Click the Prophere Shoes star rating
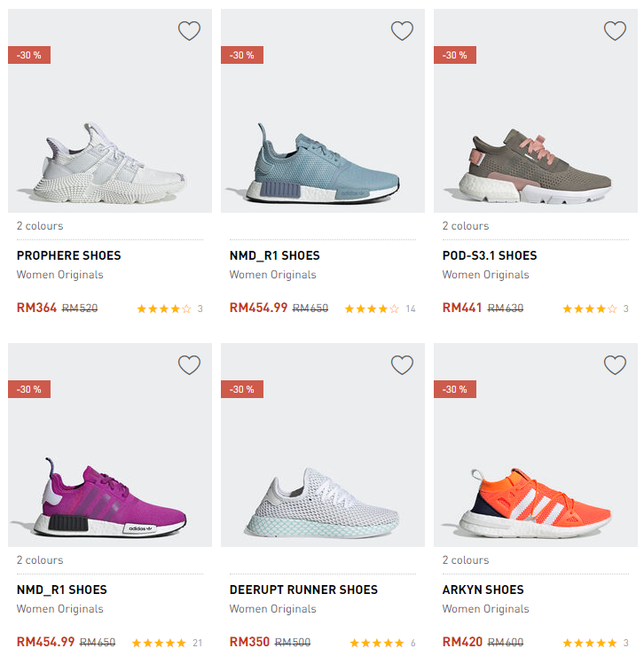 [x=164, y=309]
